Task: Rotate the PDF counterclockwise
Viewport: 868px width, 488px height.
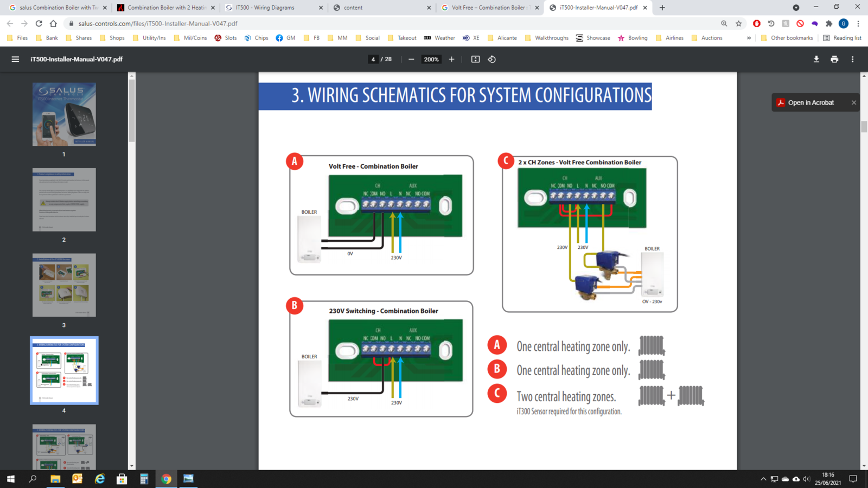Action: point(492,59)
